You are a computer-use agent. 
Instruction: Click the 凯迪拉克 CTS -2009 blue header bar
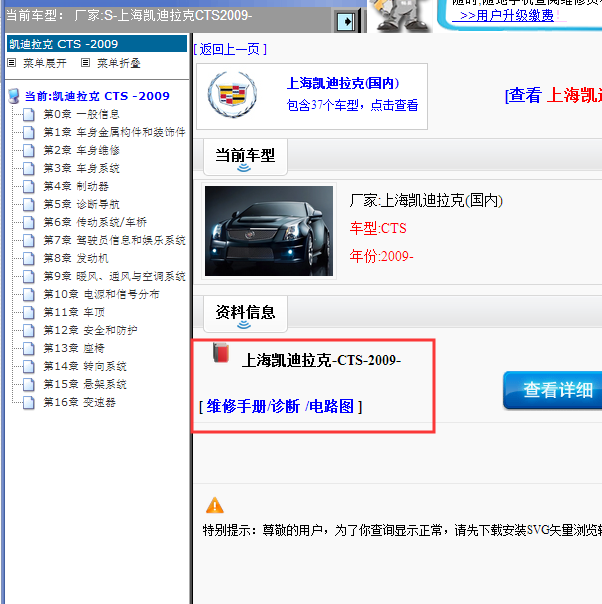tap(97, 44)
